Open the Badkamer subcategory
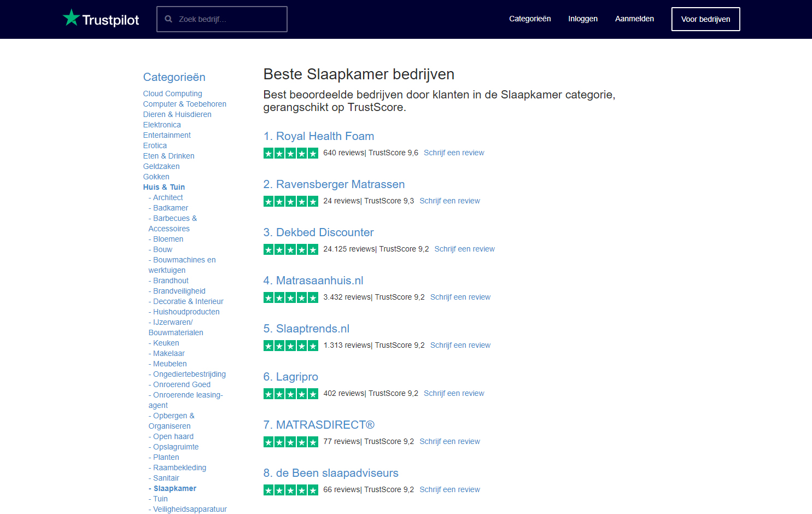The image size is (812, 514). (168, 208)
